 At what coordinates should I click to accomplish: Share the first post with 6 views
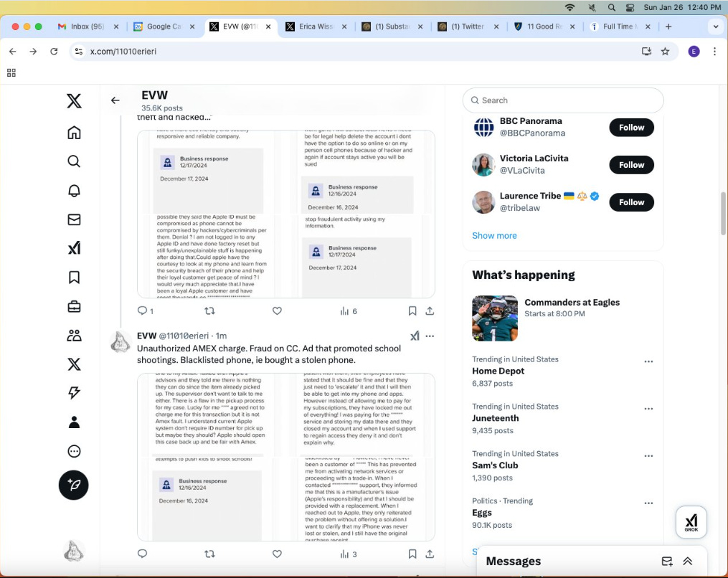pyautogui.click(x=430, y=311)
